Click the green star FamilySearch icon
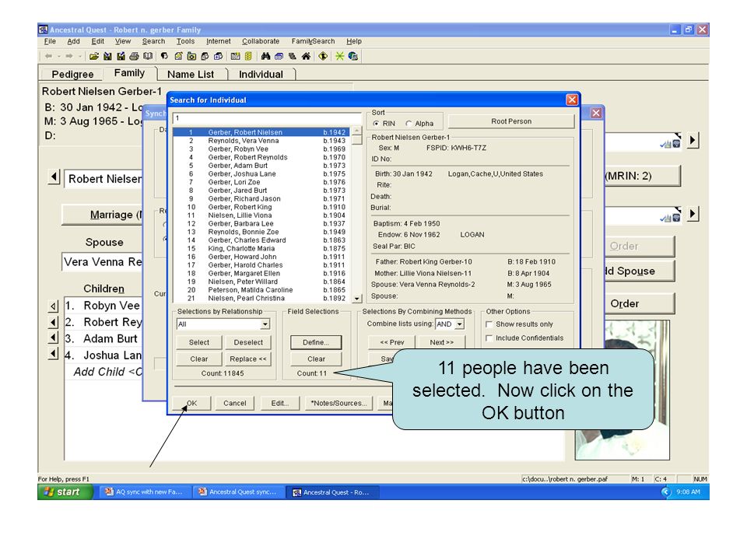This screenshot has height=560, width=747. click(x=340, y=56)
